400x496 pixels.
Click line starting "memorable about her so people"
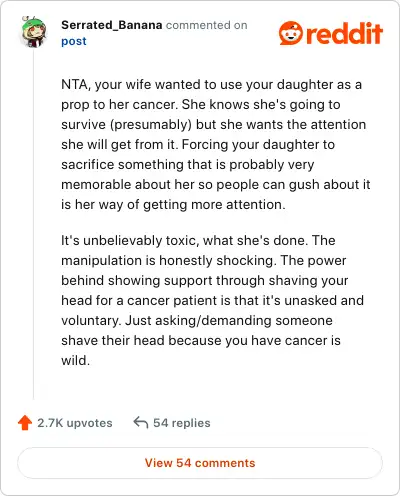[x=216, y=184]
